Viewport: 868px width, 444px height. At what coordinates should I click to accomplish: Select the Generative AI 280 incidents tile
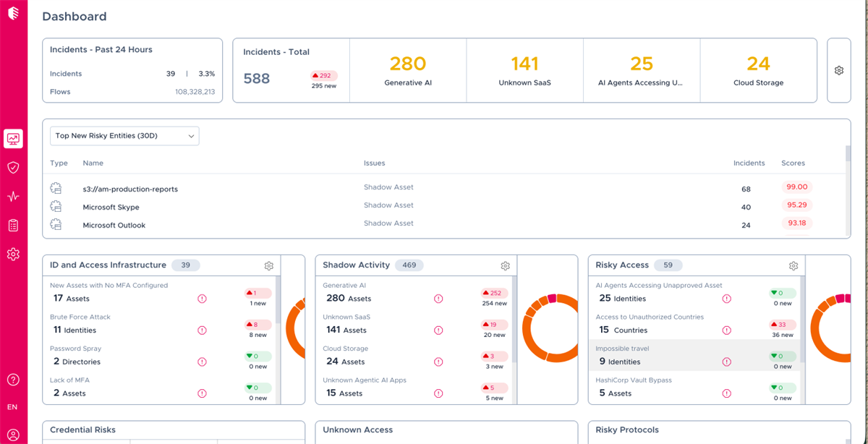pos(408,71)
